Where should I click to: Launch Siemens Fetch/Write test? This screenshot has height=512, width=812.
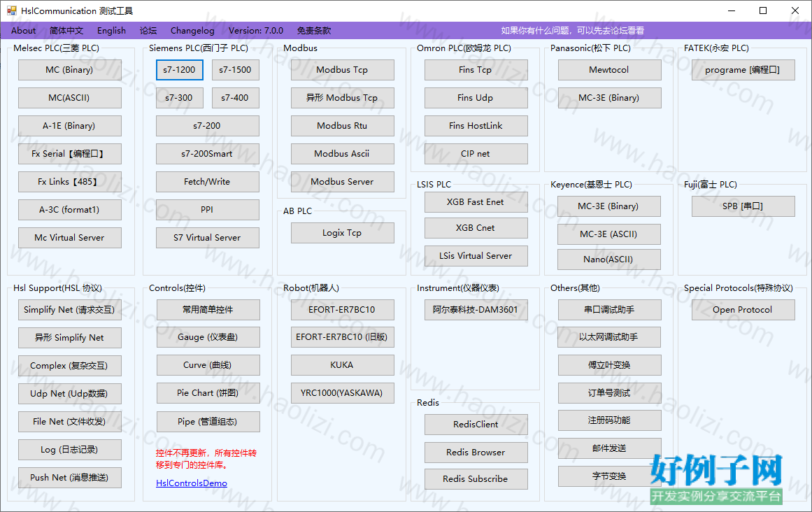(x=208, y=182)
